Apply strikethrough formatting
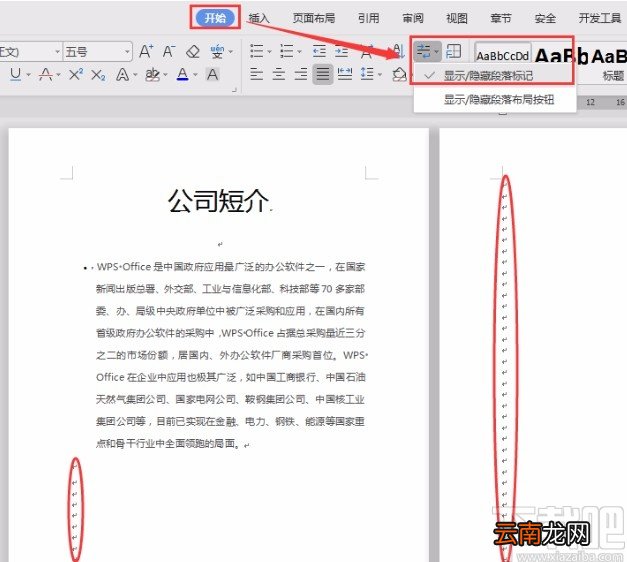The width and height of the screenshot is (627, 562). [x=46, y=74]
